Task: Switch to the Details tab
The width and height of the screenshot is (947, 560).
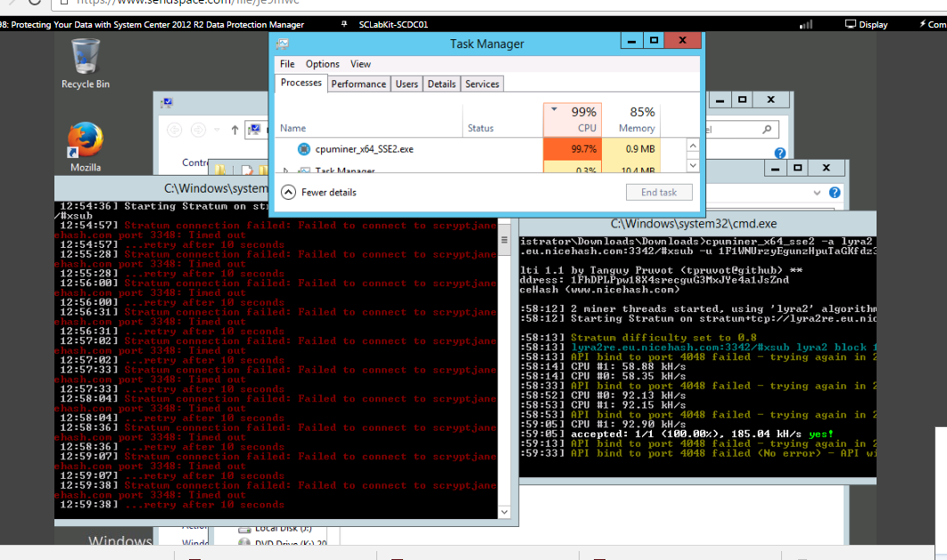Action: [x=441, y=84]
